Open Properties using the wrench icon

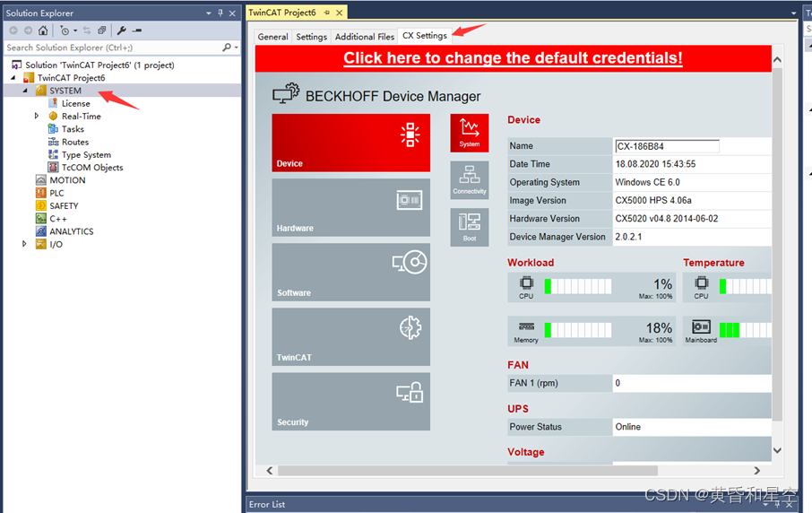(x=122, y=30)
